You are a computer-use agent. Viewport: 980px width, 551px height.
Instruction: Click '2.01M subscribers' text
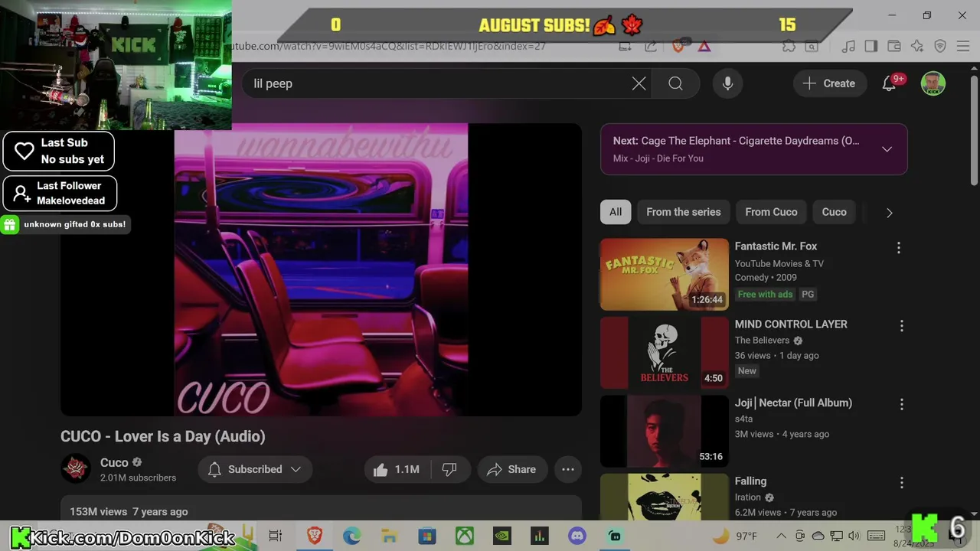138,478
